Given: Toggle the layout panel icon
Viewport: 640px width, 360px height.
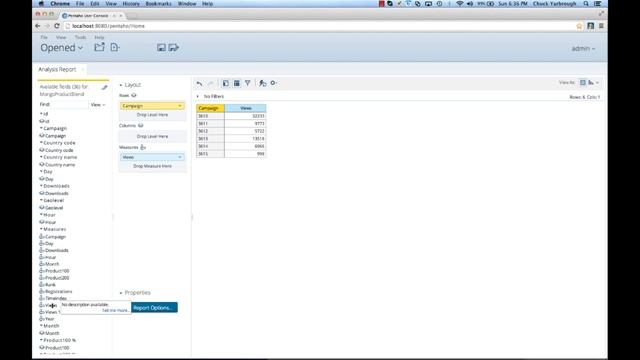Looking at the screenshot, I should click(x=237, y=83).
